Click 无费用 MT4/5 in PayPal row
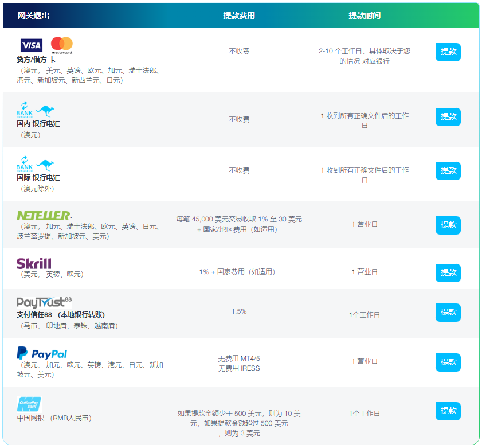This screenshot has height=448, width=482. [239, 359]
